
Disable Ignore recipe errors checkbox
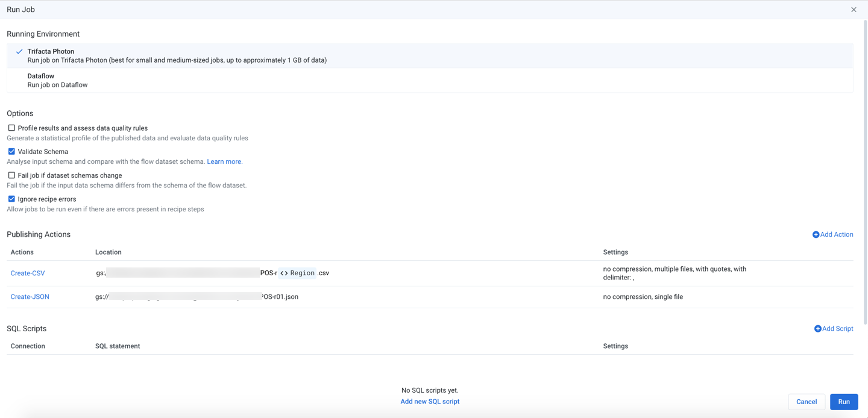(11, 199)
